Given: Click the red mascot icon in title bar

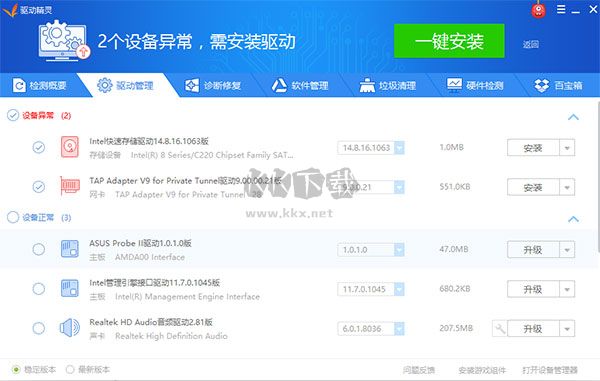Looking at the screenshot, I should coord(538,10).
